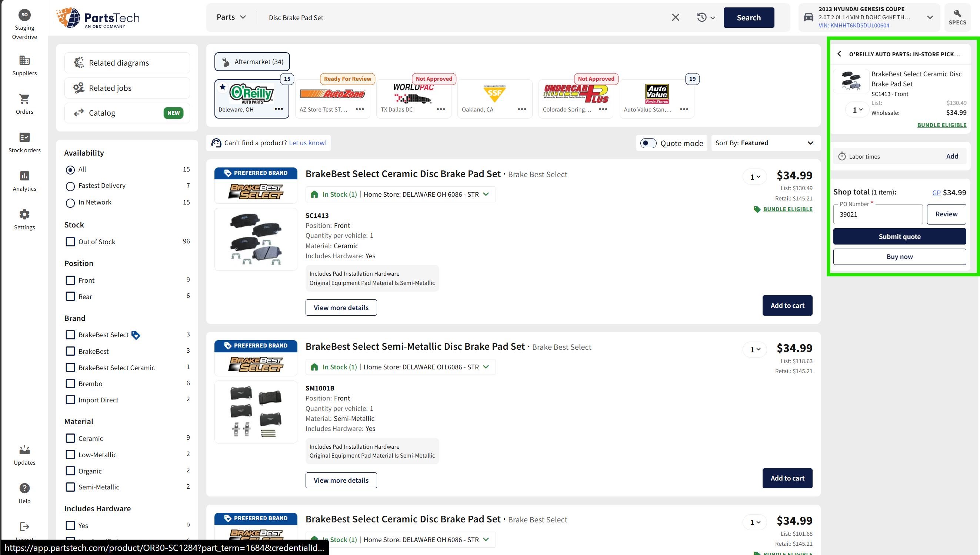Select the All availability radio button
The height and width of the screenshot is (555, 980).
pos(70,170)
